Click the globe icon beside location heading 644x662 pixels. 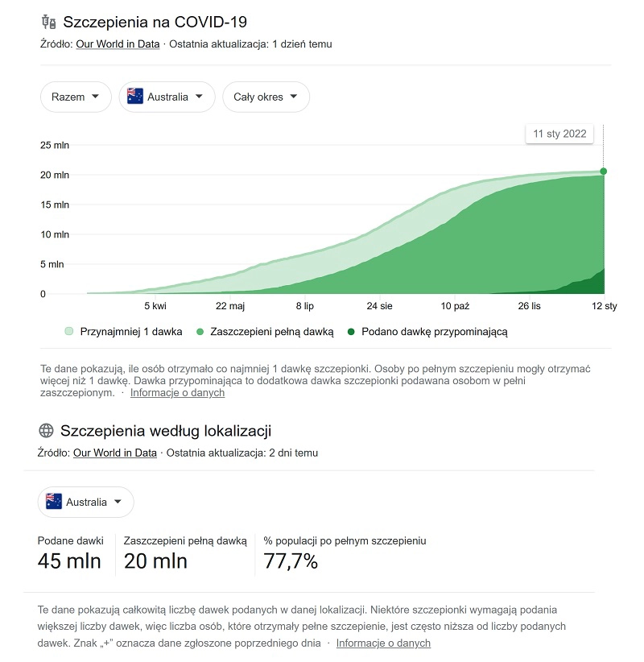46,431
